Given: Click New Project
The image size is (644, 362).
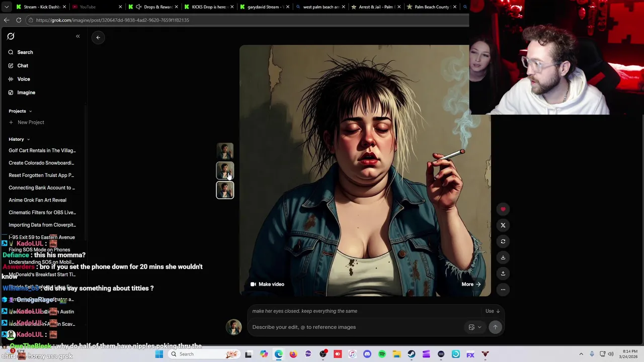Looking at the screenshot, I should coord(27,122).
